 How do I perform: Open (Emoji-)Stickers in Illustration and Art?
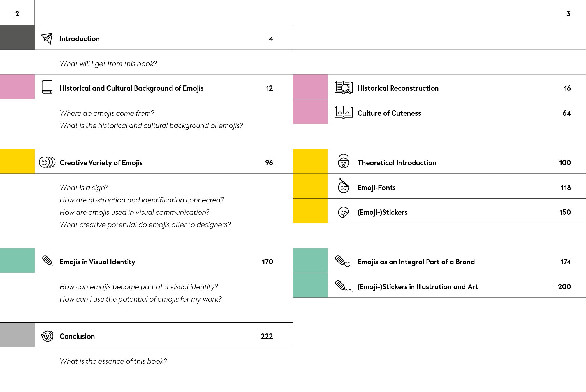tap(418, 287)
